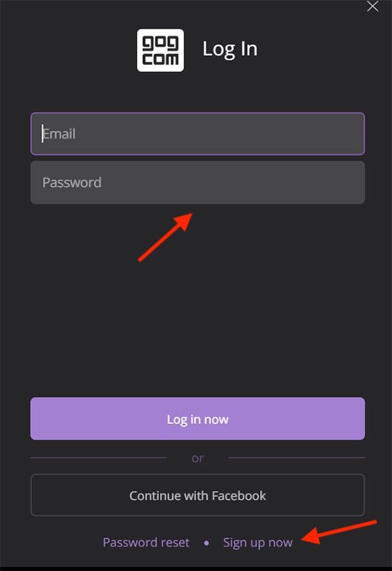Click the red arrow beside Sign up now
The width and height of the screenshot is (392, 571).
pyautogui.click(x=339, y=532)
